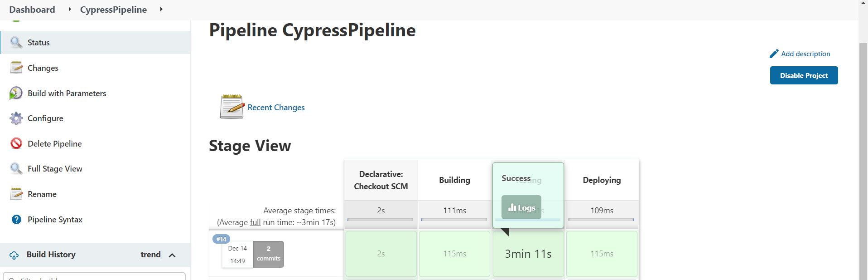Click the 3min 11s stage cell
This screenshot has width=868, height=280.
(x=528, y=254)
